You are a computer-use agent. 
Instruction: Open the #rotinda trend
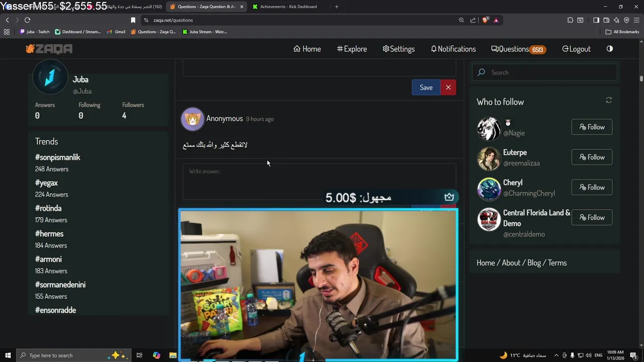point(48,208)
